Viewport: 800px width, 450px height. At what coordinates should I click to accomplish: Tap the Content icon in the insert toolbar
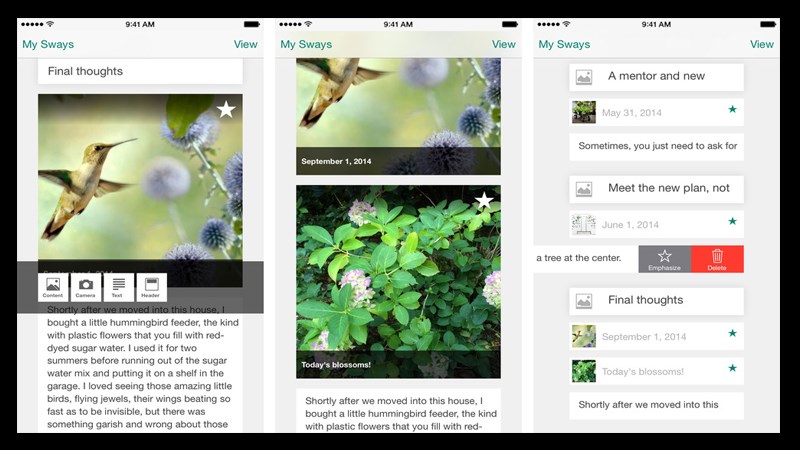coord(53,287)
